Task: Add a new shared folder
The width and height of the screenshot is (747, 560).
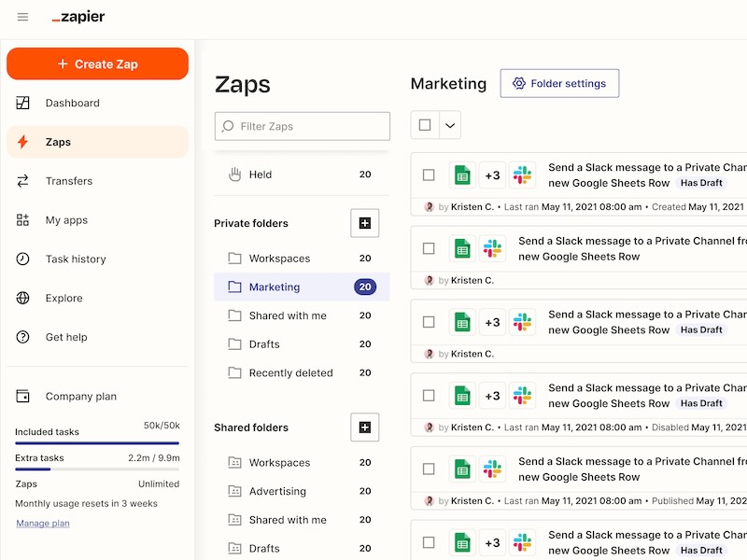Action: point(364,427)
